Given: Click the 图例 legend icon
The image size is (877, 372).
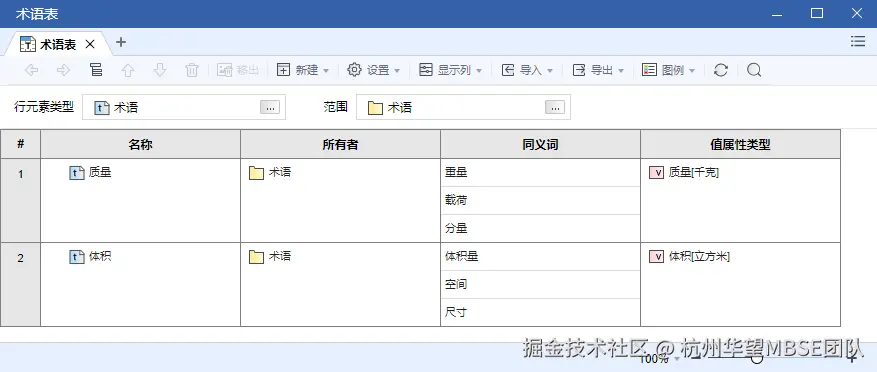Looking at the screenshot, I should (x=649, y=70).
